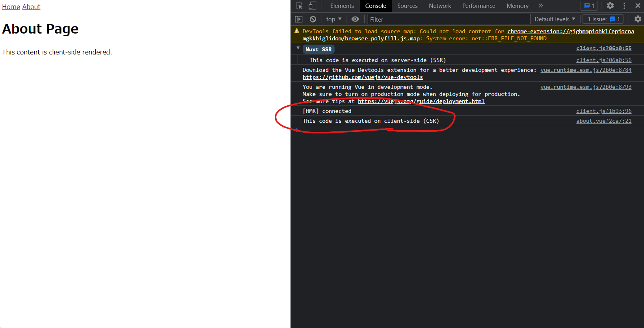Open console settings gear icon
Viewport: 644px width, 328px height.
point(638,19)
